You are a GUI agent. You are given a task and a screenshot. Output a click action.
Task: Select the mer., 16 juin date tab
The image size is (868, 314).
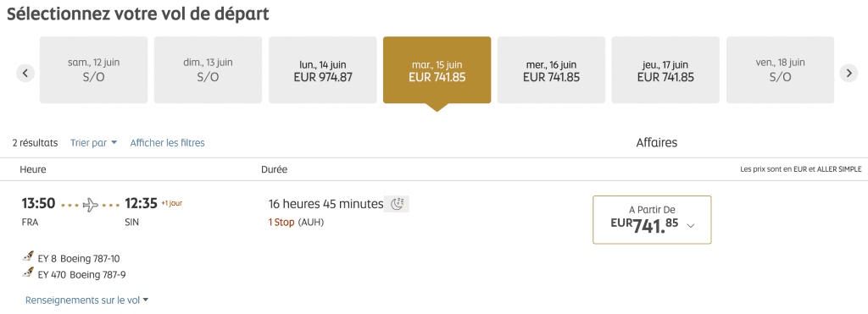point(551,70)
